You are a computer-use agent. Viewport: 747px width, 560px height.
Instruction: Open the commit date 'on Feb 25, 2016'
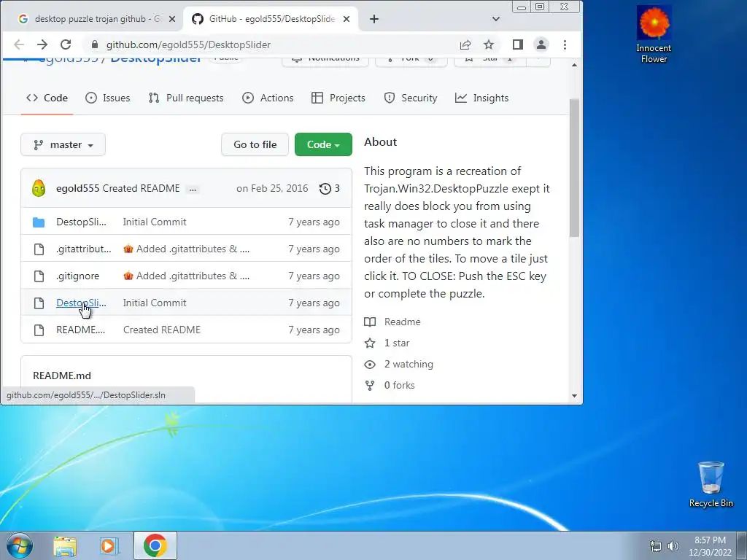point(272,188)
